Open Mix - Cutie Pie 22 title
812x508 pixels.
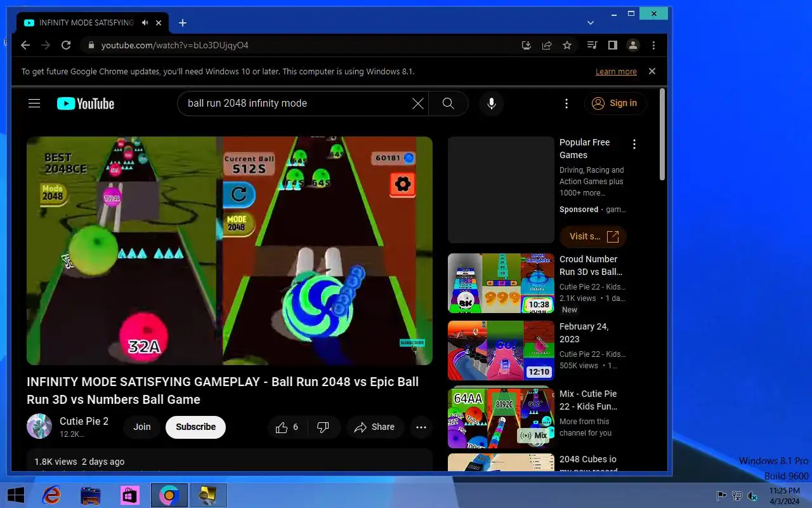pos(589,400)
